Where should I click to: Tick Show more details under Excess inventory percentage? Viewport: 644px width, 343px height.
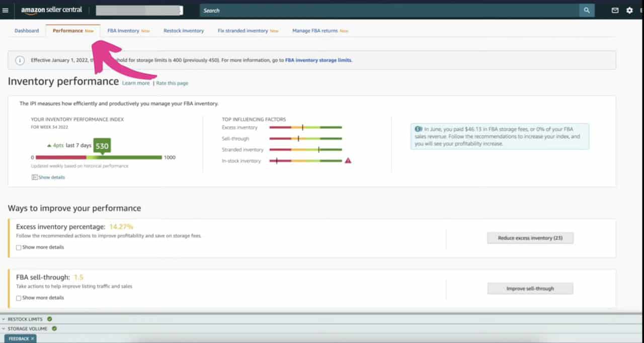[x=19, y=247]
